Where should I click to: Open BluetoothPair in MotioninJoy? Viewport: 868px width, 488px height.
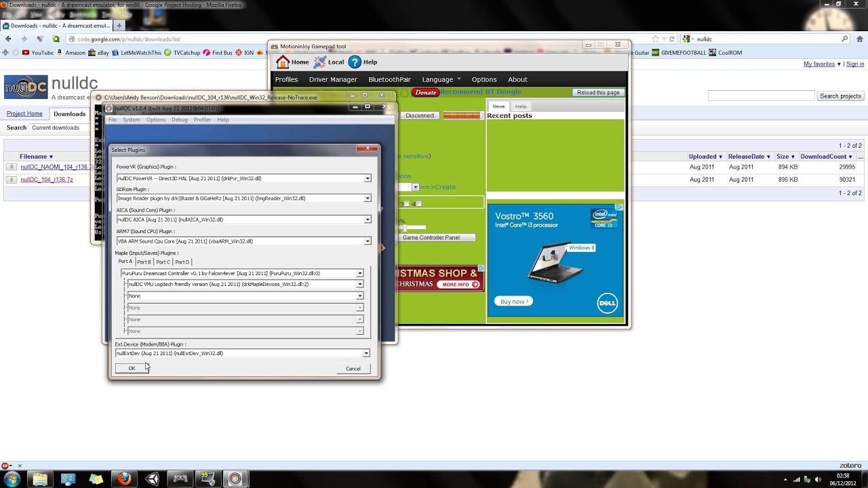(389, 79)
